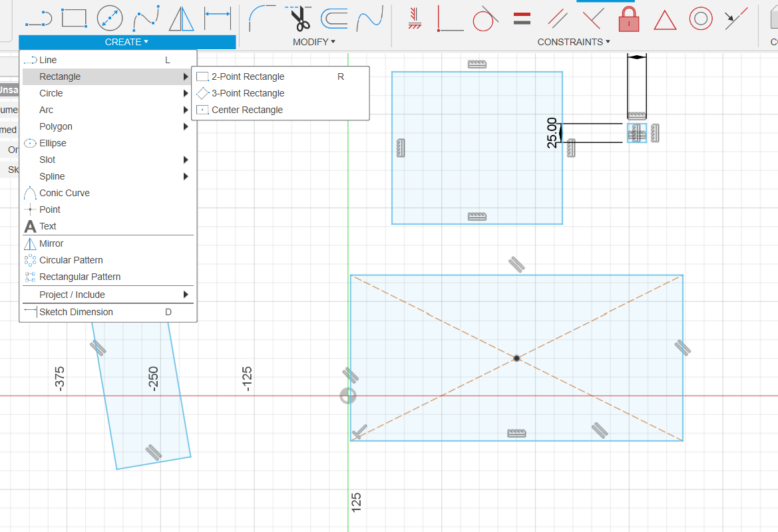
Task: Open the MODIFY dropdown menu
Action: pos(314,42)
